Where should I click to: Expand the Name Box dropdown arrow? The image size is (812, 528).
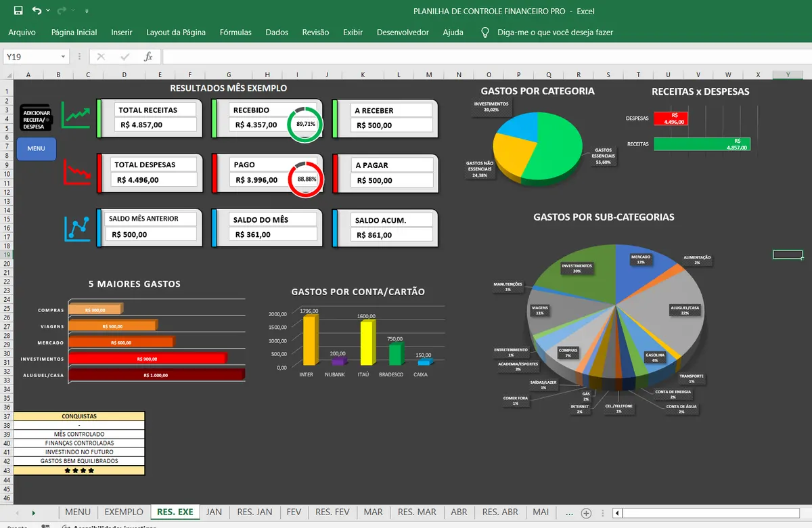tap(64, 57)
